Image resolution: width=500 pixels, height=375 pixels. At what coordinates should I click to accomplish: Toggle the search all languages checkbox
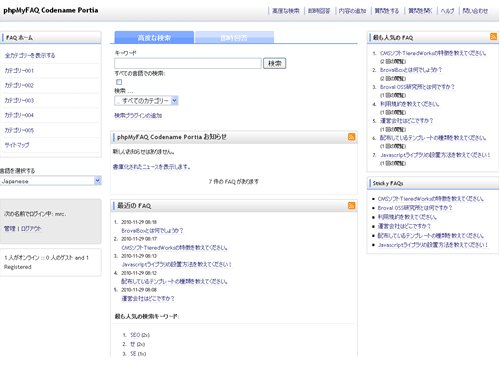[x=119, y=82]
